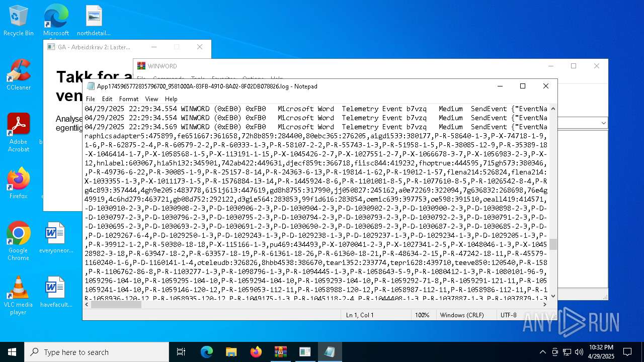Click Notepad's scroll left arrow
This screenshot has width=644, height=362.
coord(87,304)
